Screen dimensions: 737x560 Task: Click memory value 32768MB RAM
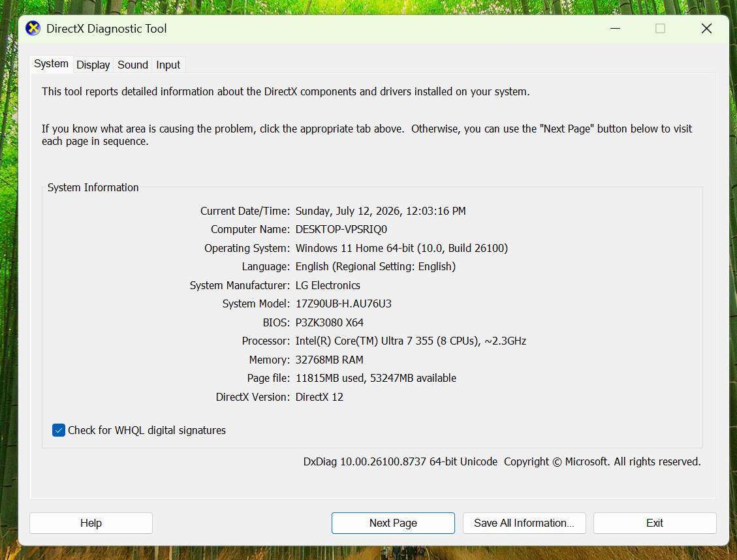point(330,360)
